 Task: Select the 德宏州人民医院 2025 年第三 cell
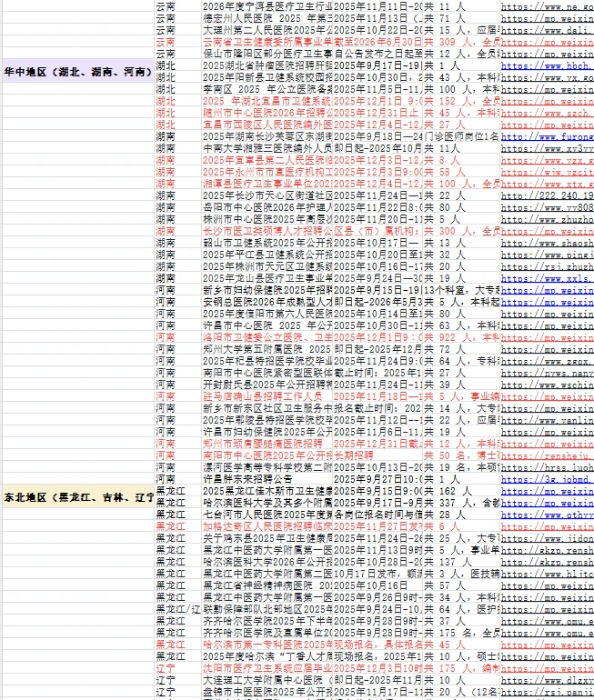[267, 18]
